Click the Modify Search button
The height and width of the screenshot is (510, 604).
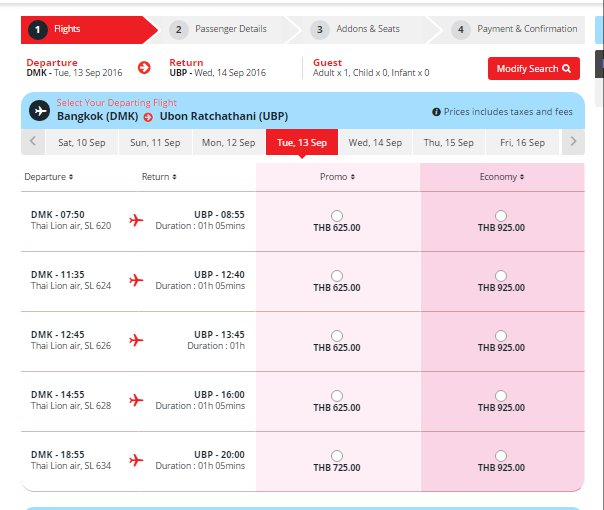[x=534, y=69]
